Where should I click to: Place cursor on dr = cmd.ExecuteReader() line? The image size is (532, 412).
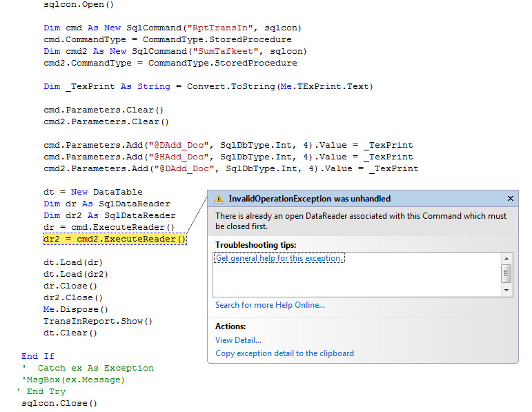[109, 227]
